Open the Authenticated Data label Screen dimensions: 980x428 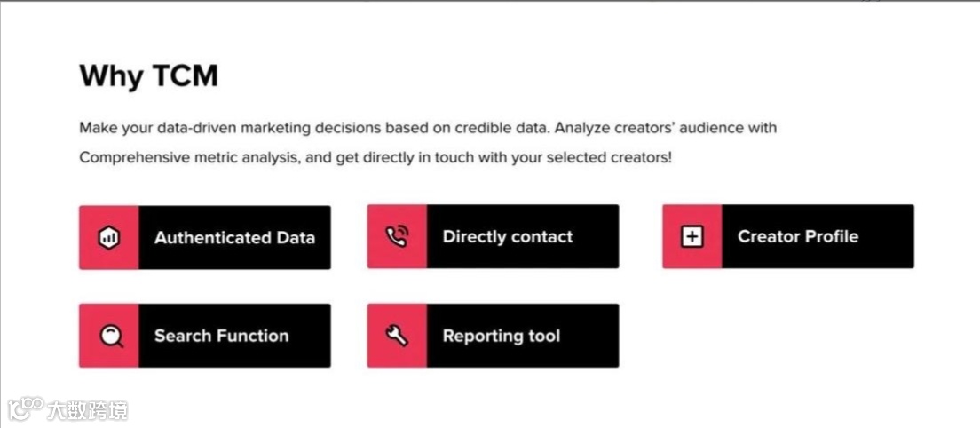pyautogui.click(x=234, y=238)
